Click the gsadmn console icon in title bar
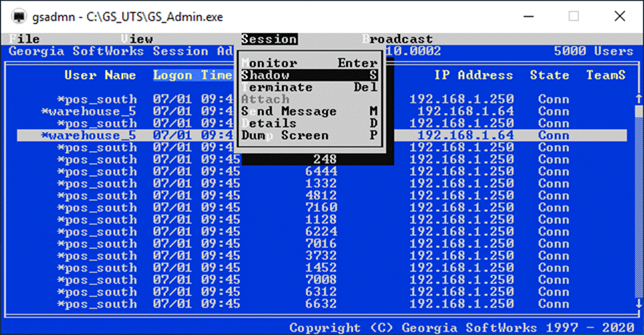Viewport: 644px width, 335px height. [19, 17]
